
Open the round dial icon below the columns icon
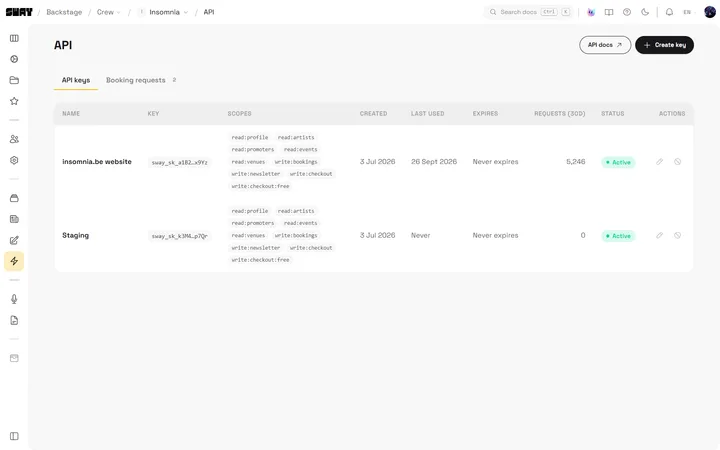pos(14,59)
